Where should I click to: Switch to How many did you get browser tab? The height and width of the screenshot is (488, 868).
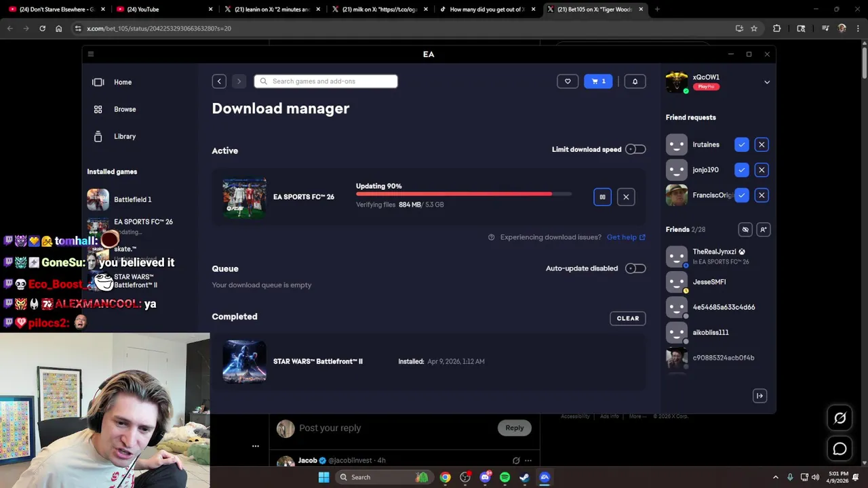pyautogui.click(x=487, y=9)
